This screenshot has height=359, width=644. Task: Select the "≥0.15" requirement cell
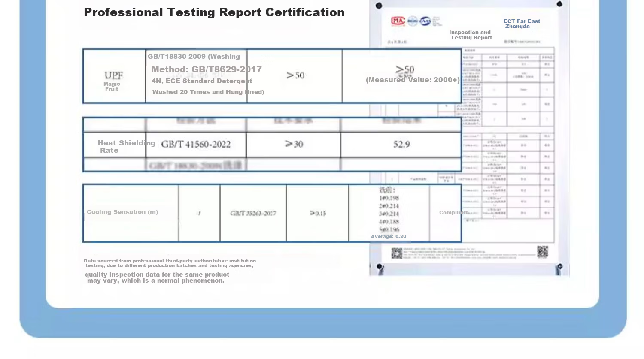pyautogui.click(x=318, y=213)
